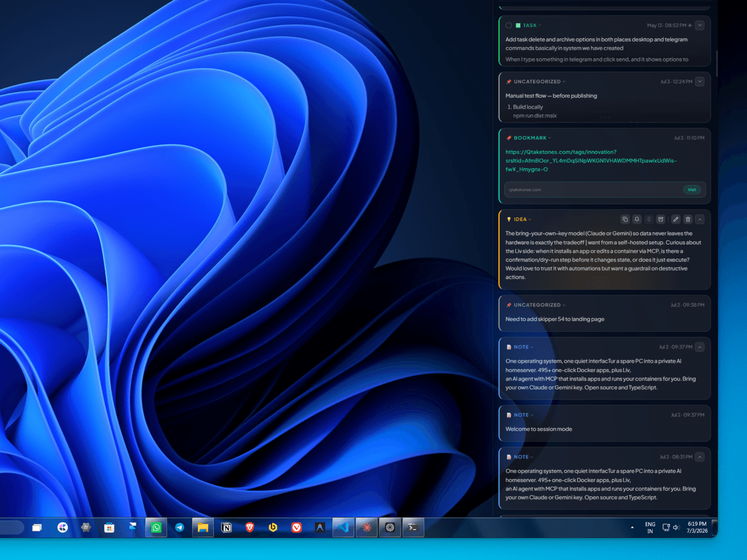Click the Jul 2 09:38 PM timestamp
Image resolution: width=747 pixels, height=560 pixels.
[687, 305]
